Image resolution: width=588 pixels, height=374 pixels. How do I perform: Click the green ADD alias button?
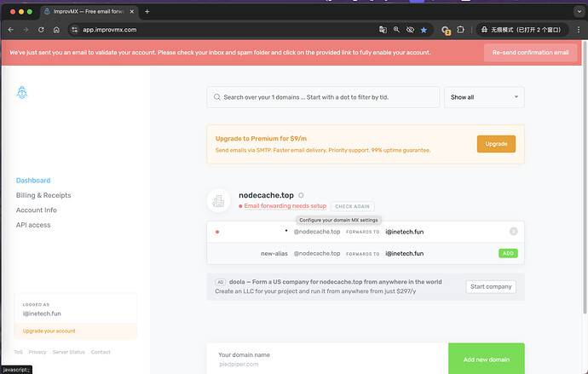507,253
